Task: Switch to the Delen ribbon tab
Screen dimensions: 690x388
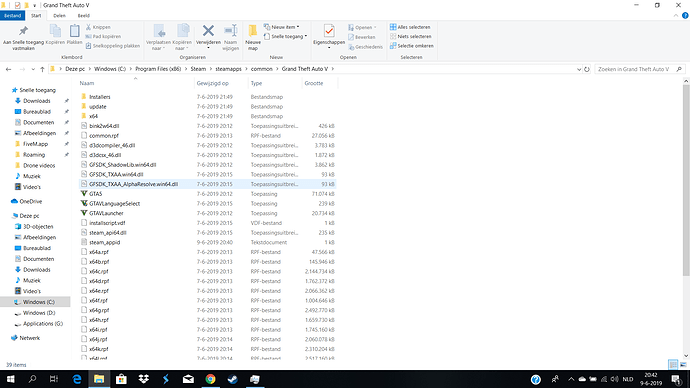Action: point(59,15)
